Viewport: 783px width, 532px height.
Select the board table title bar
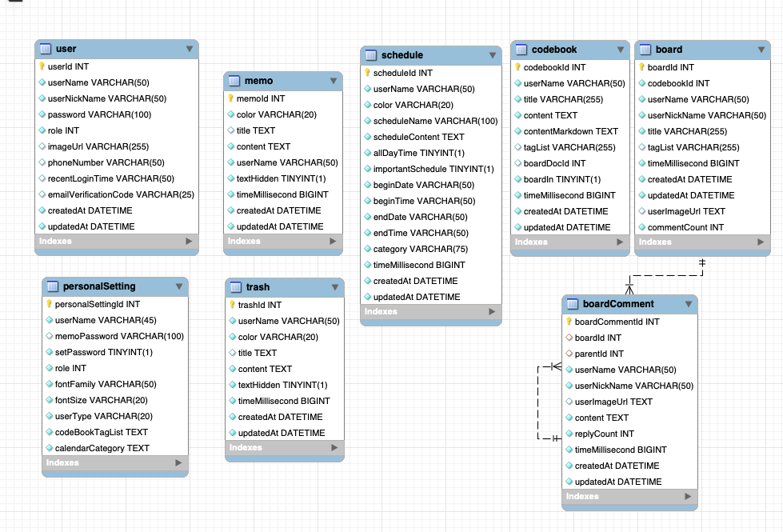pos(702,49)
